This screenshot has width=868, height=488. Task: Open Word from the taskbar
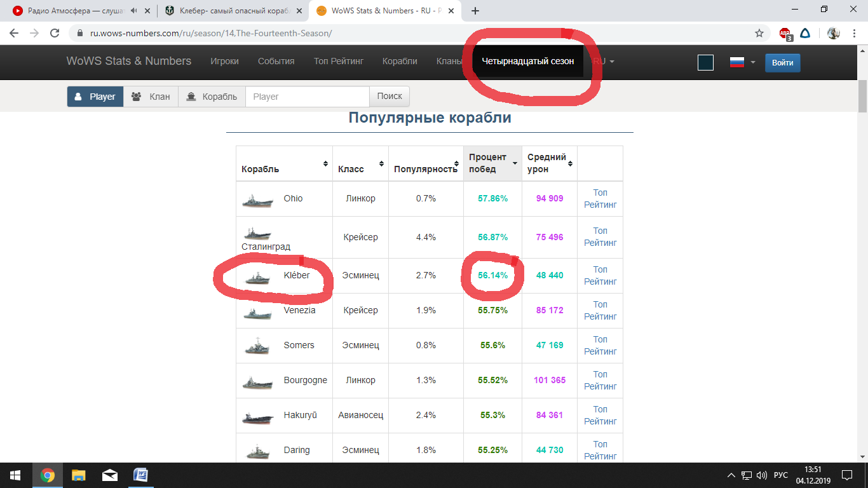tap(140, 475)
